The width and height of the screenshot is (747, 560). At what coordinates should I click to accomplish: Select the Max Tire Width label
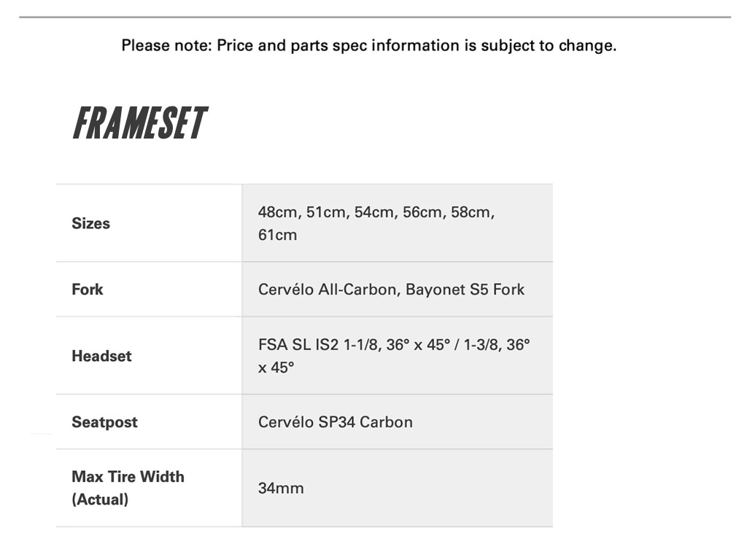(128, 477)
